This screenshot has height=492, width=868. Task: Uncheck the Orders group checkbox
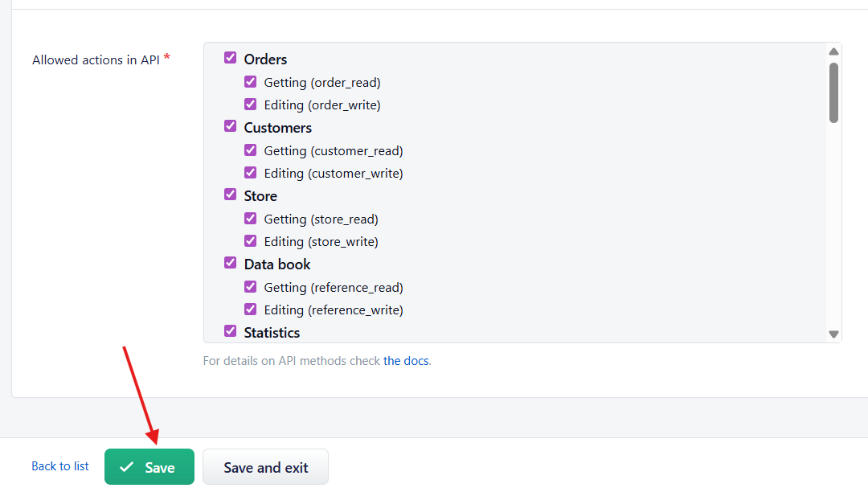(231, 58)
